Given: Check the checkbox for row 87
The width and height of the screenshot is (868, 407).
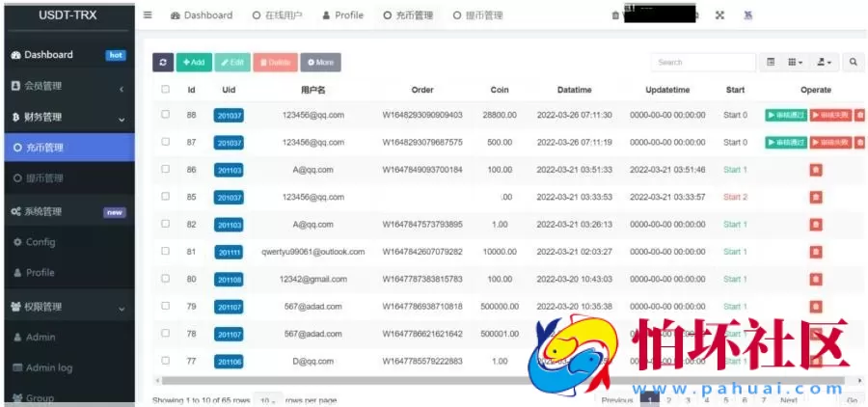Looking at the screenshot, I should click(166, 142).
